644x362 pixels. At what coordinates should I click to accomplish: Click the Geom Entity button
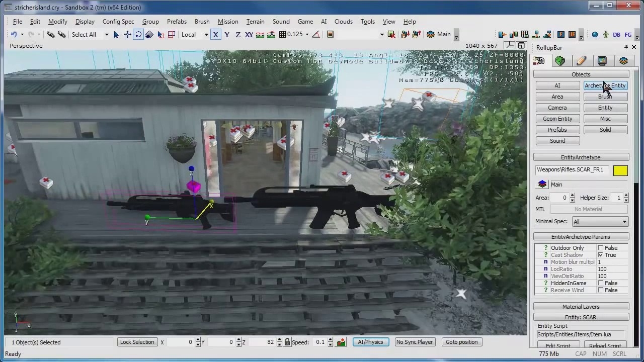(x=557, y=119)
